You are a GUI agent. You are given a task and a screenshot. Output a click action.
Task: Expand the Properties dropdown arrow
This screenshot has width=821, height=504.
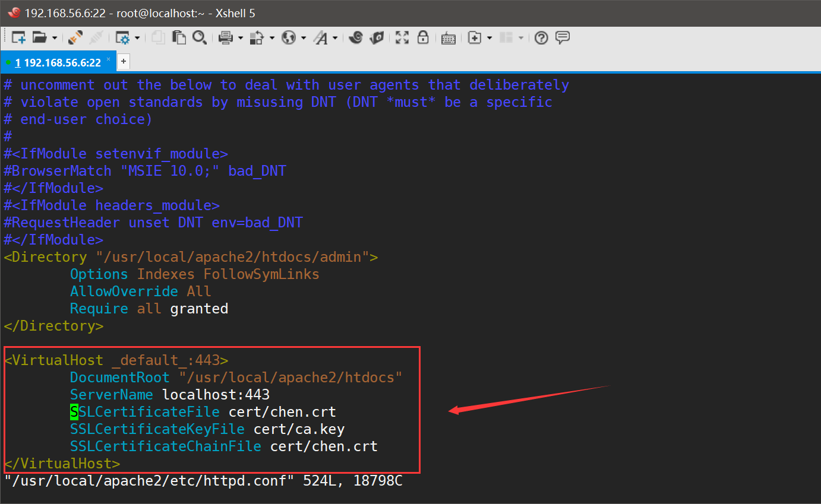click(137, 38)
